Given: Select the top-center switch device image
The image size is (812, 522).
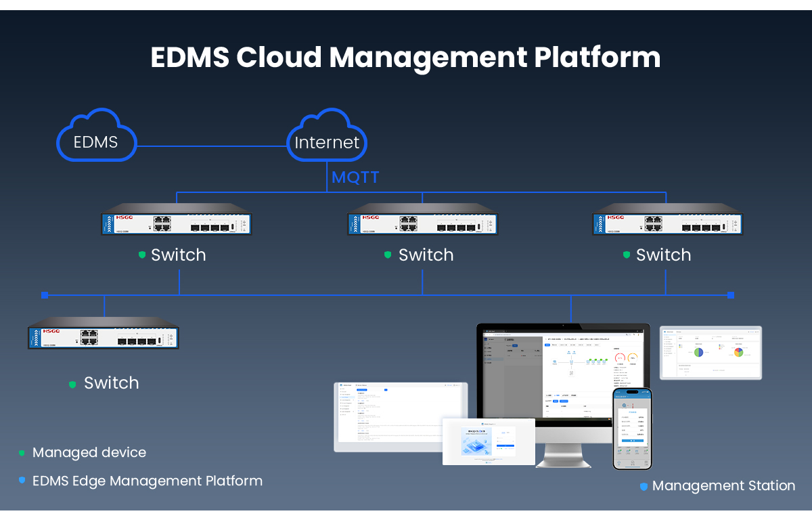Looking at the screenshot, I should tap(423, 219).
